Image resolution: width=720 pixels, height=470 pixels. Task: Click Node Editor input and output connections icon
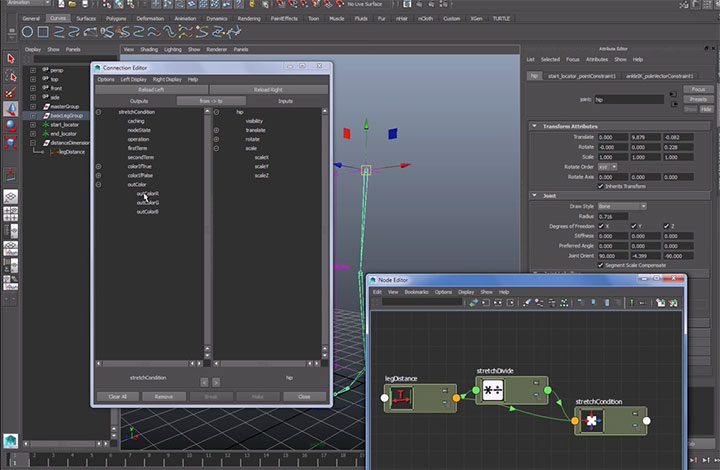point(498,302)
